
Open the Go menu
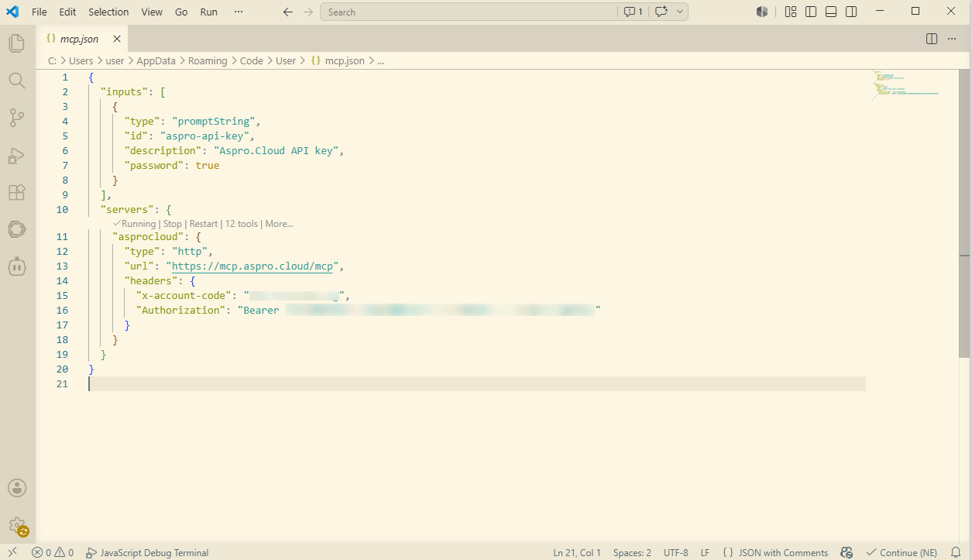181,12
